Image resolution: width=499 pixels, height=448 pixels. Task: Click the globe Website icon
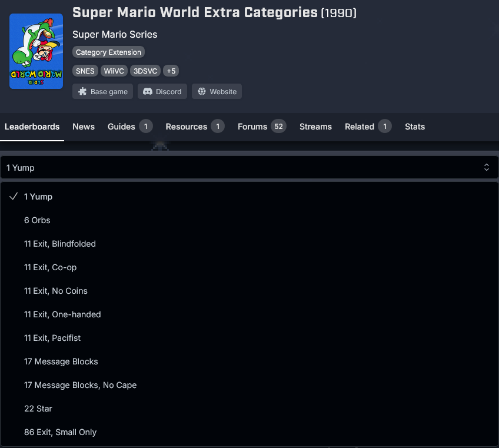click(202, 91)
